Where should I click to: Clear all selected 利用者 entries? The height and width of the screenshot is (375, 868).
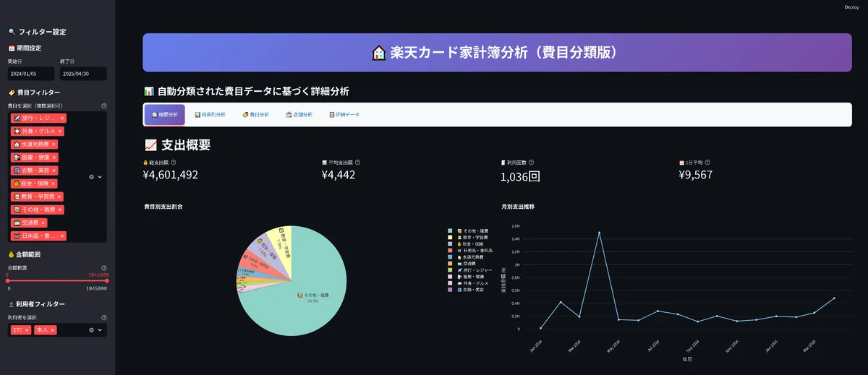(x=91, y=329)
